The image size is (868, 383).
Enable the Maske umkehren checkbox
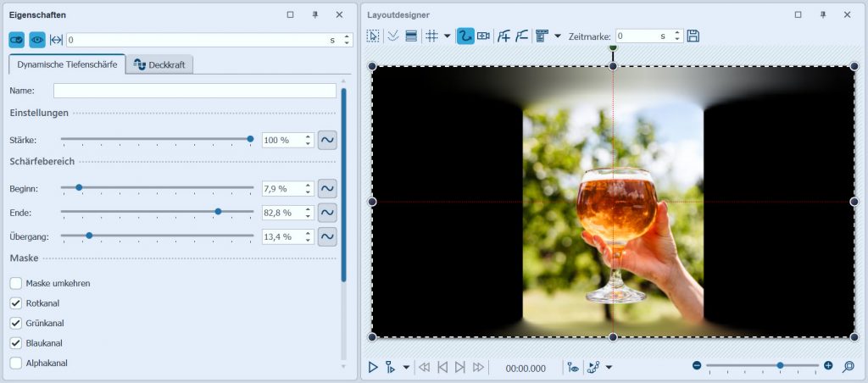coord(16,283)
